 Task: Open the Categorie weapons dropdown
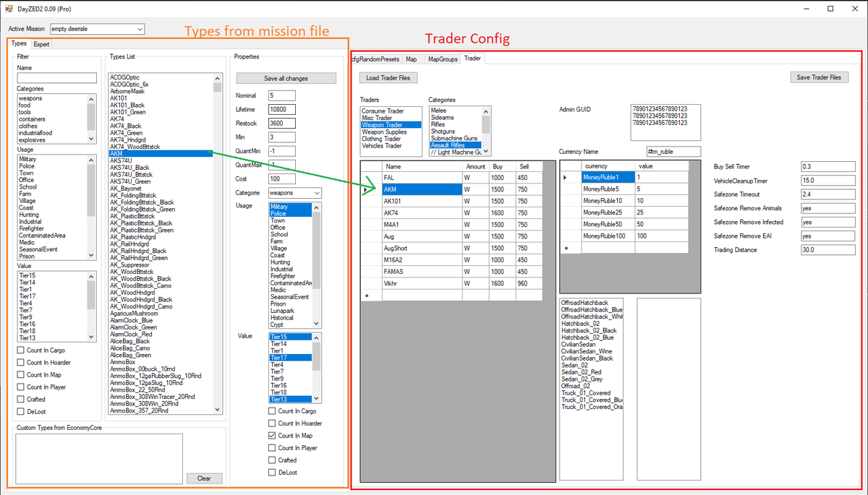(x=294, y=193)
